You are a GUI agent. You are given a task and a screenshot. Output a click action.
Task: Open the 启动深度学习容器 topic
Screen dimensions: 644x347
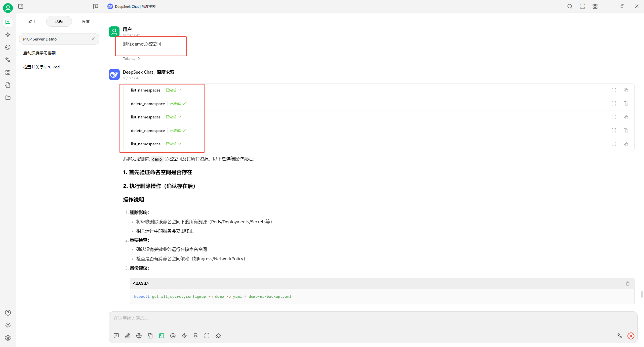tap(39, 53)
